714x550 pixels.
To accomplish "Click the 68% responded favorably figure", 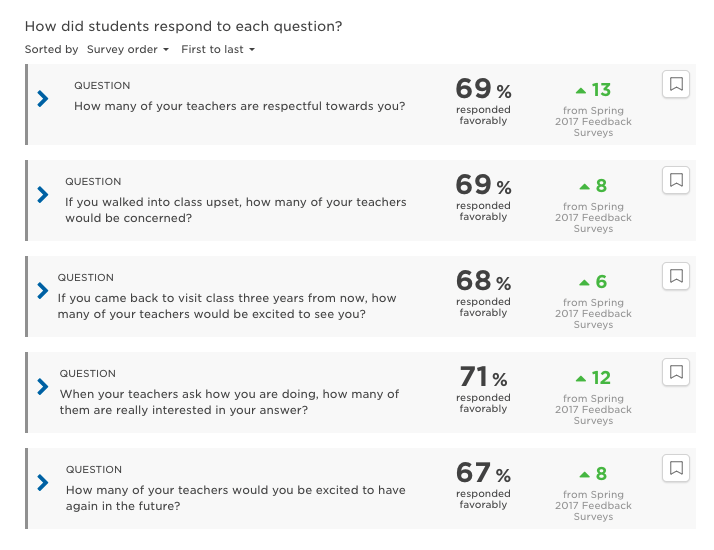I will point(483,292).
